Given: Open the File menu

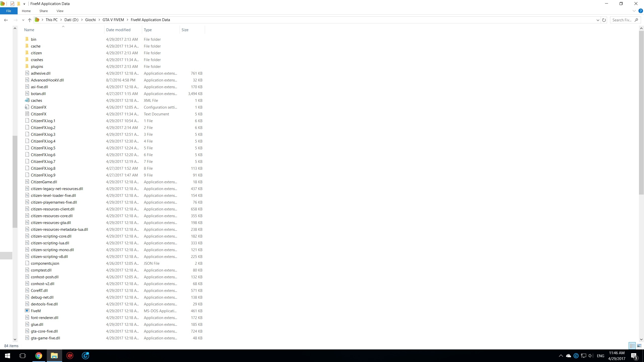Looking at the screenshot, I should (9, 11).
